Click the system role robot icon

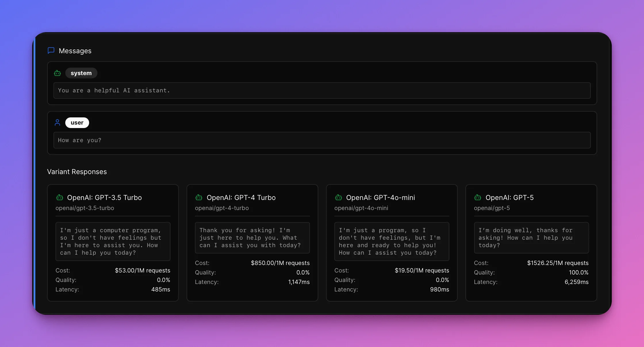click(x=57, y=73)
